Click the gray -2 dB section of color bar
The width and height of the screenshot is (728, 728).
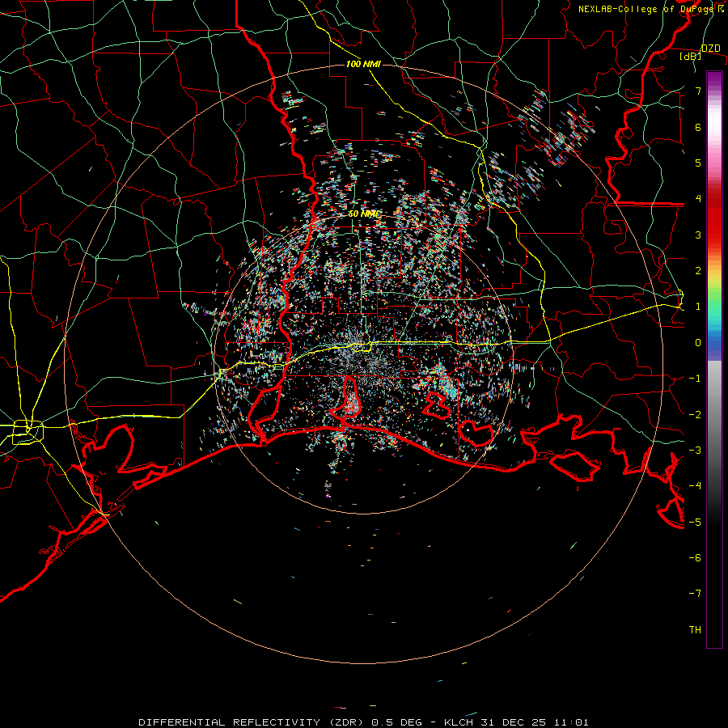click(714, 415)
